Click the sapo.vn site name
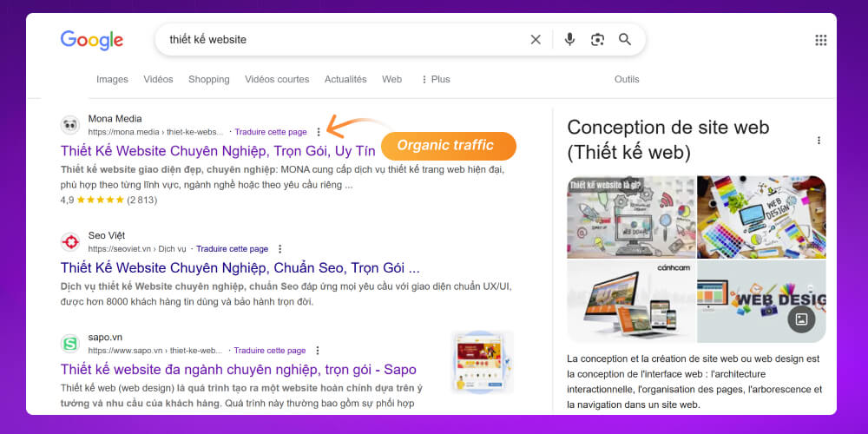This screenshot has width=868, height=434. tap(105, 337)
